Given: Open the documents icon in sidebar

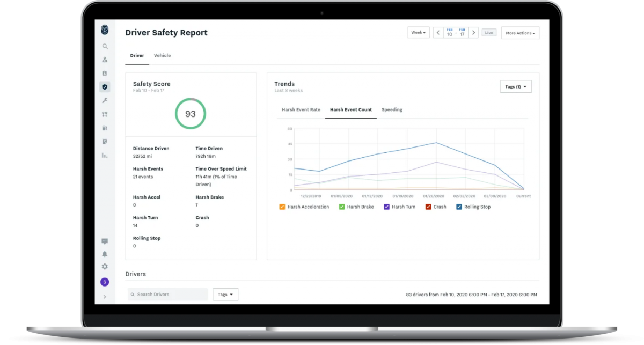Looking at the screenshot, I should (x=105, y=142).
